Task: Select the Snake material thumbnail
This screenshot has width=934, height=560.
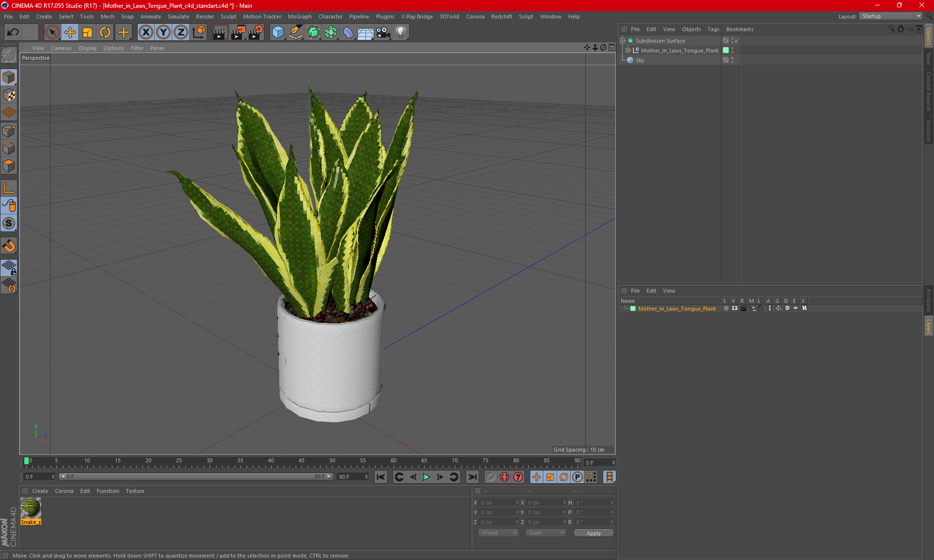Action: (x=31, y=509)
